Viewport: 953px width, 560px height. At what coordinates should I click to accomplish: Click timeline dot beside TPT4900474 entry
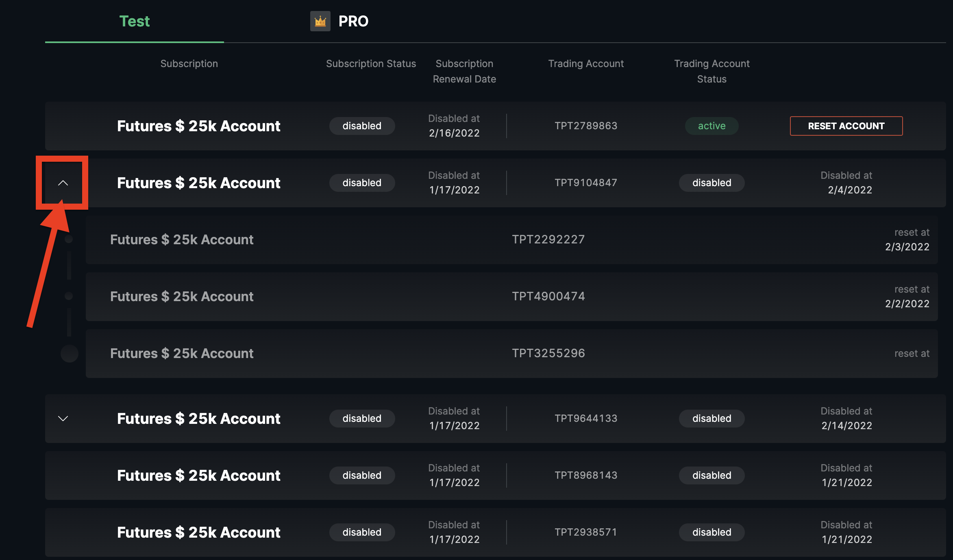click(x=69, y=296)
